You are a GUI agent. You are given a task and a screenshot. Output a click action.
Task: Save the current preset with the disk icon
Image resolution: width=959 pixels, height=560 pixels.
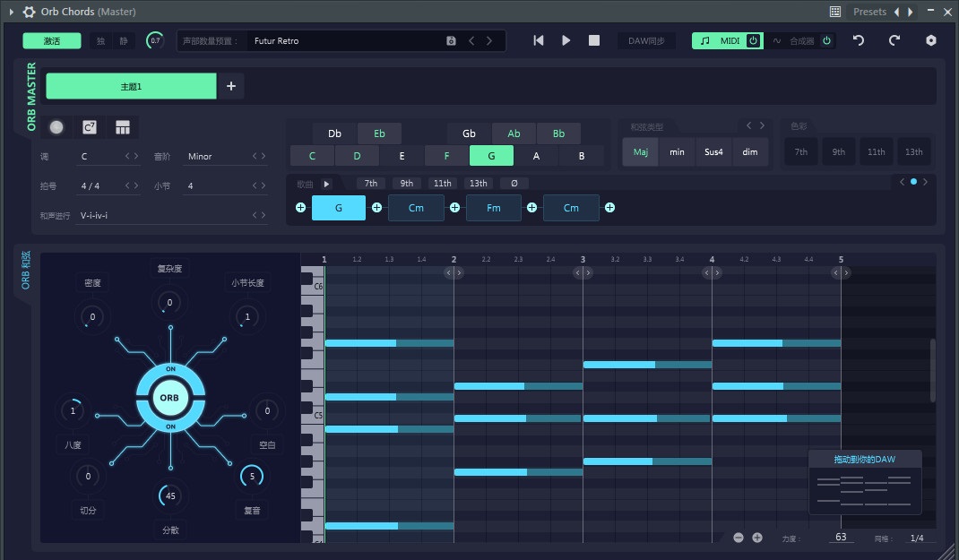451,40
